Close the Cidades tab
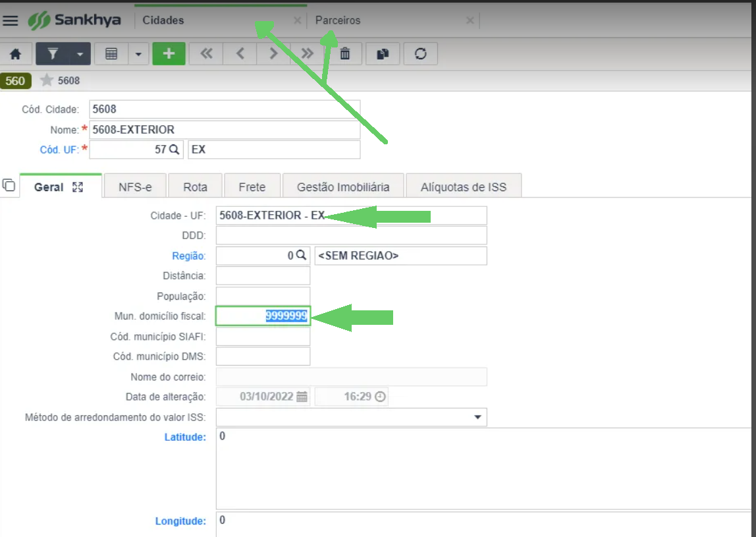756x537 pixels. point(297,20)
